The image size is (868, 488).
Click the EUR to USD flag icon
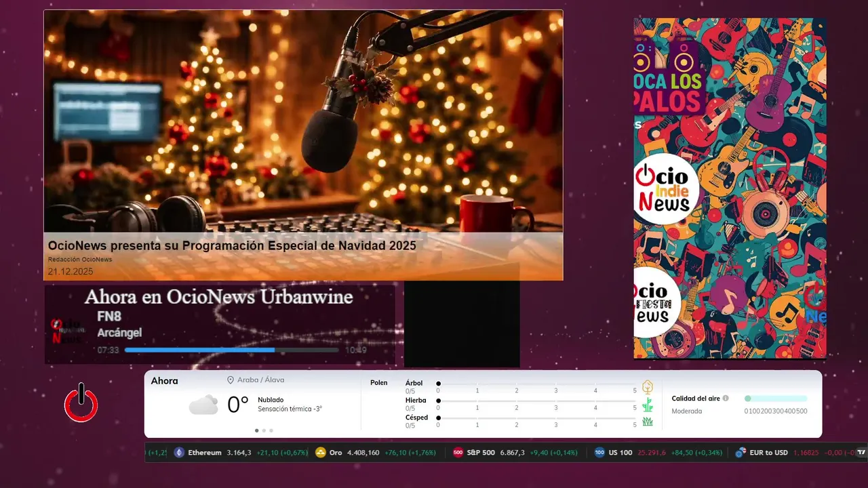point(741,452)
